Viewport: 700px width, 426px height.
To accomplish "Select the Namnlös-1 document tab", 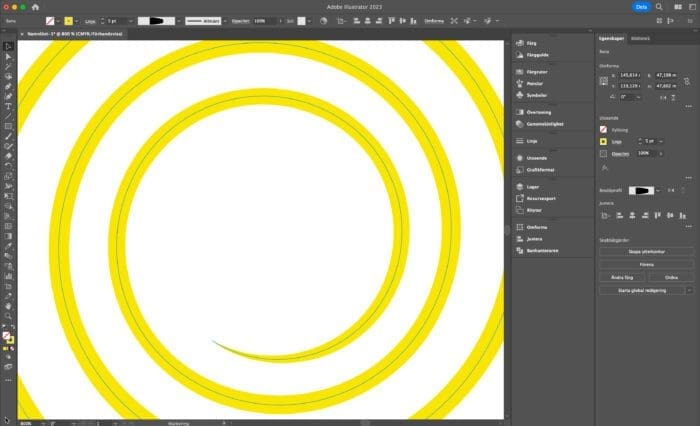I will [75, 34].
